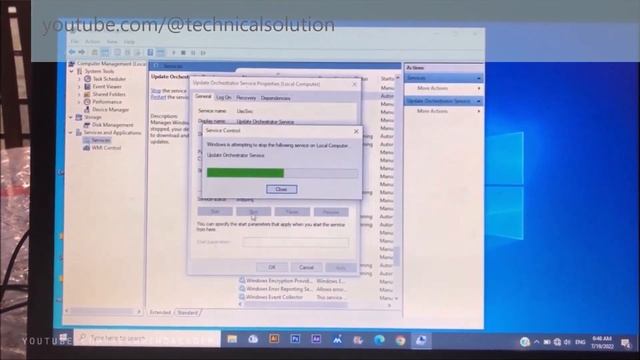640x360 pixels.
Task: Click the Pause Service toolbar icon
Action: (x=193, y=53)
